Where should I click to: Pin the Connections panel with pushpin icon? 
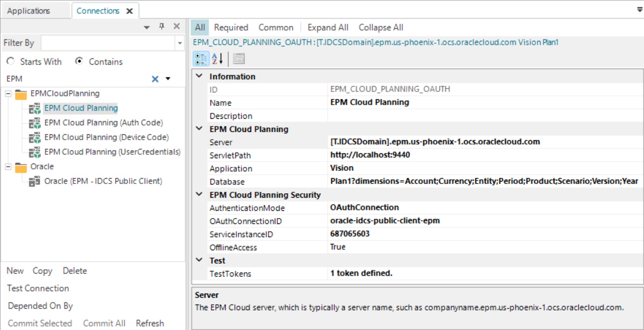coord(162,27)
